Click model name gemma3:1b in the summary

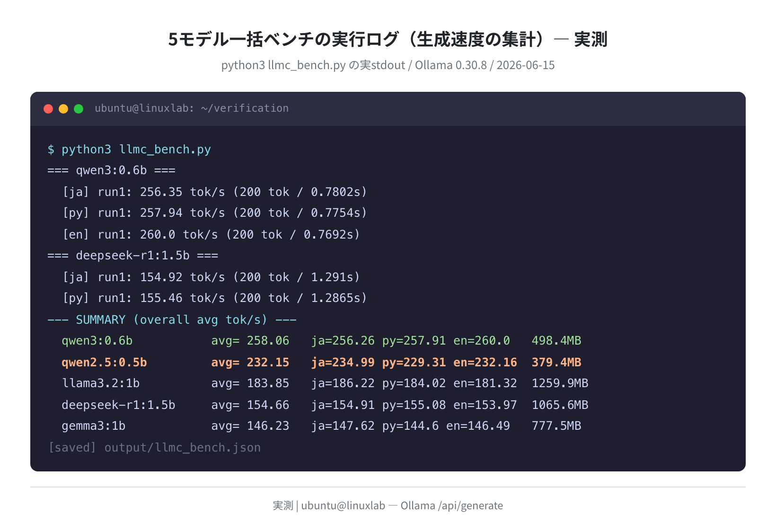(x=94, y=426)
